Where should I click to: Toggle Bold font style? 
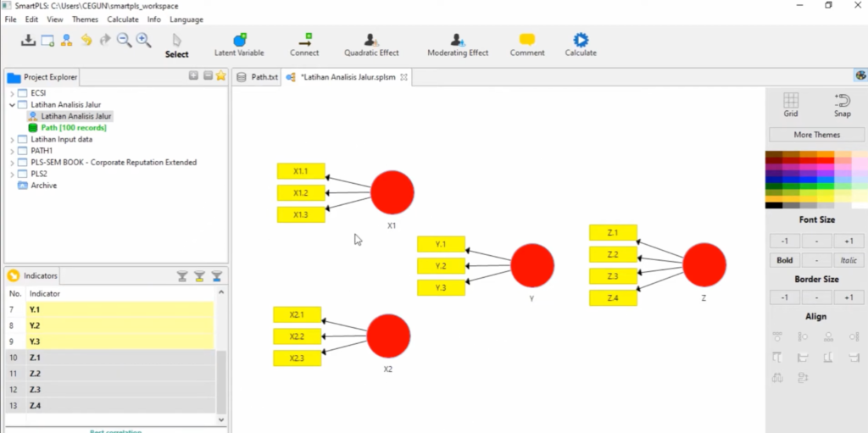(x=784, y=260)
